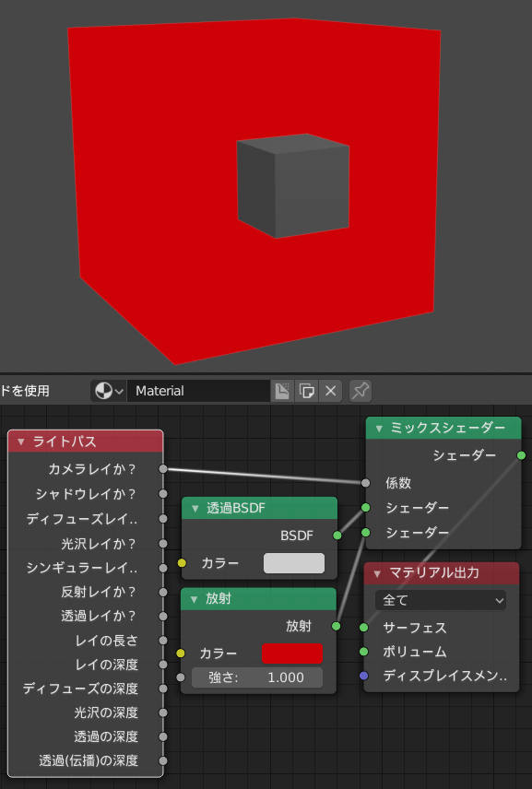The width and height of the screenshot is (532, 789).
Task: Toggle the pin icon in node editor header
Action: click(x=361, y=391)
